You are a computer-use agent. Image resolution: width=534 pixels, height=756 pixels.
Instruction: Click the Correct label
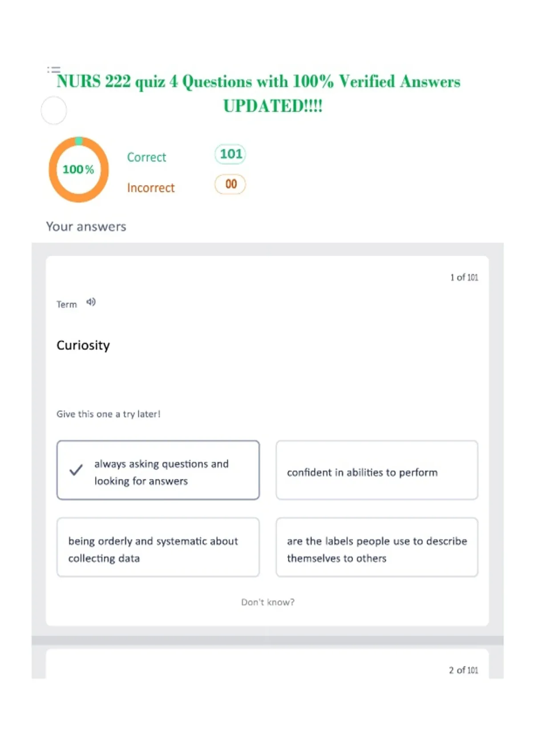pos(146,157)
